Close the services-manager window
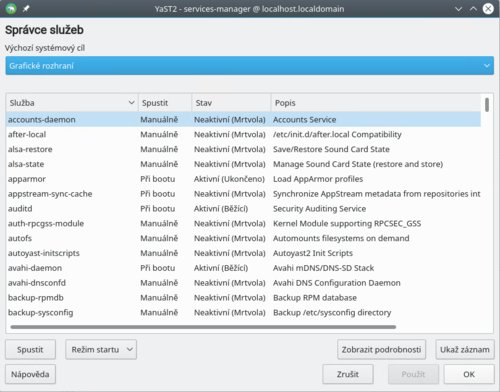Viewport: 500px width, 392px height. 488,9
